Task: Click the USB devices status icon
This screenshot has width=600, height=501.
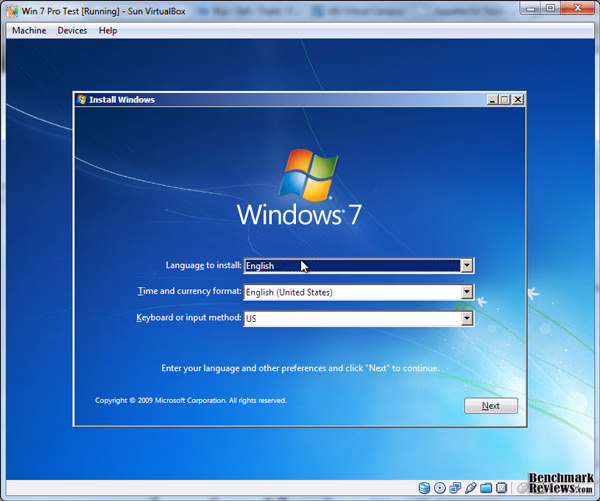Action: click(x=471, y=488)
